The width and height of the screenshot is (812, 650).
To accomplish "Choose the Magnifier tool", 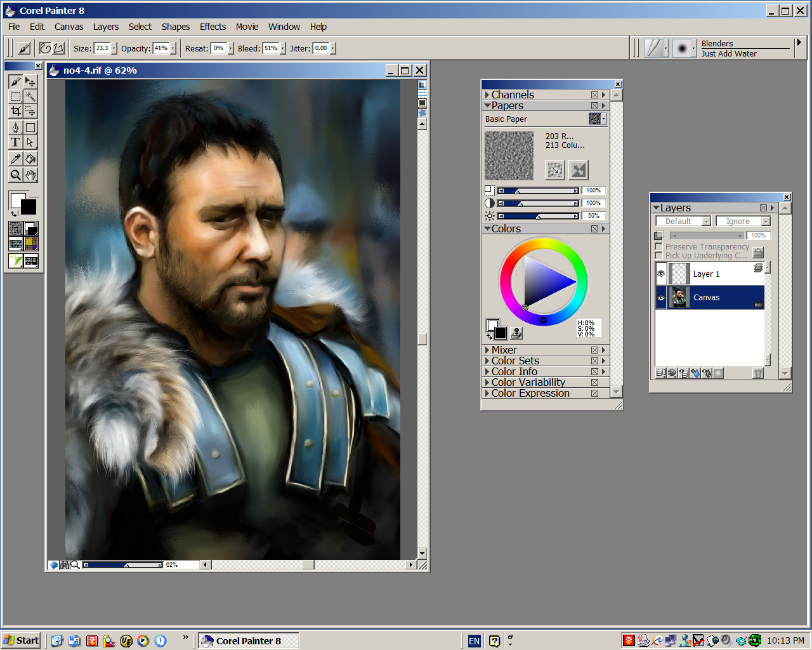I will 16,175.
